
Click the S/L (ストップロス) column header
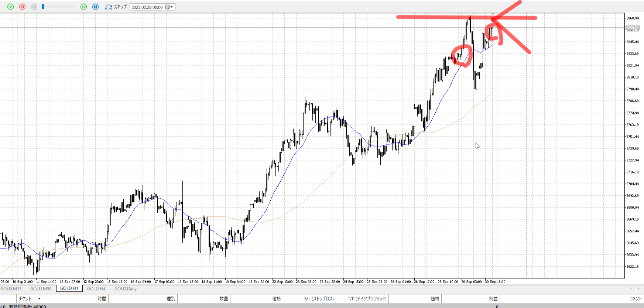pyautogui.click(x=319, y=298)
